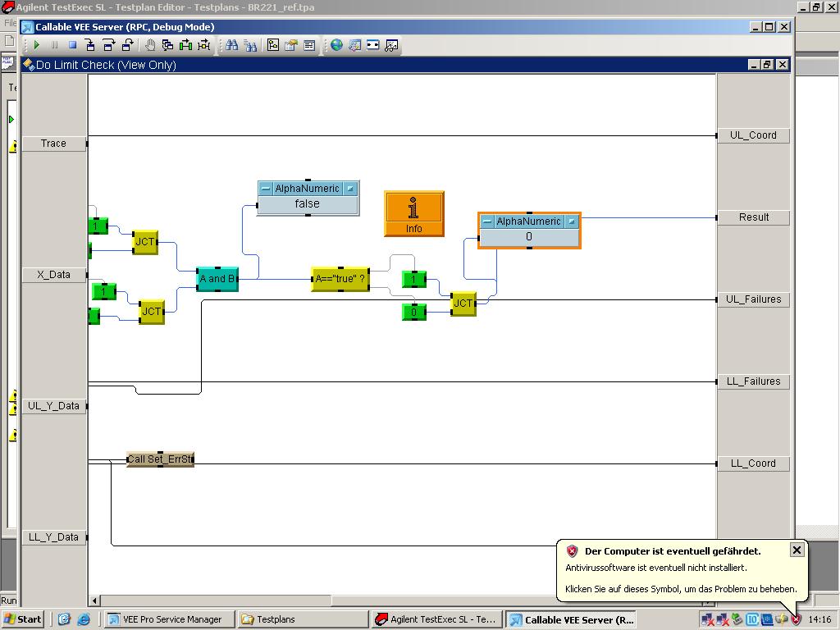Click the horizontal scrollbar left arrow
The width and height of the screenshot is (840, 630).
pos(95,600)
